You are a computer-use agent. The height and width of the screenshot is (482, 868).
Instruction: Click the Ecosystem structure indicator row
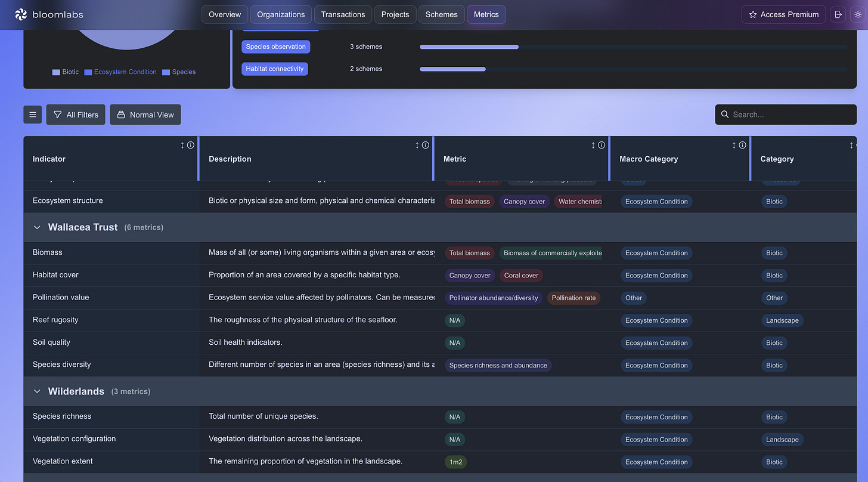pos(440,201)
